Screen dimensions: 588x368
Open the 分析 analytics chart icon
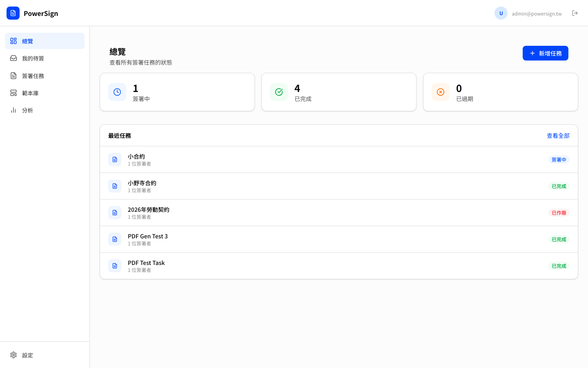coord(13,110)
